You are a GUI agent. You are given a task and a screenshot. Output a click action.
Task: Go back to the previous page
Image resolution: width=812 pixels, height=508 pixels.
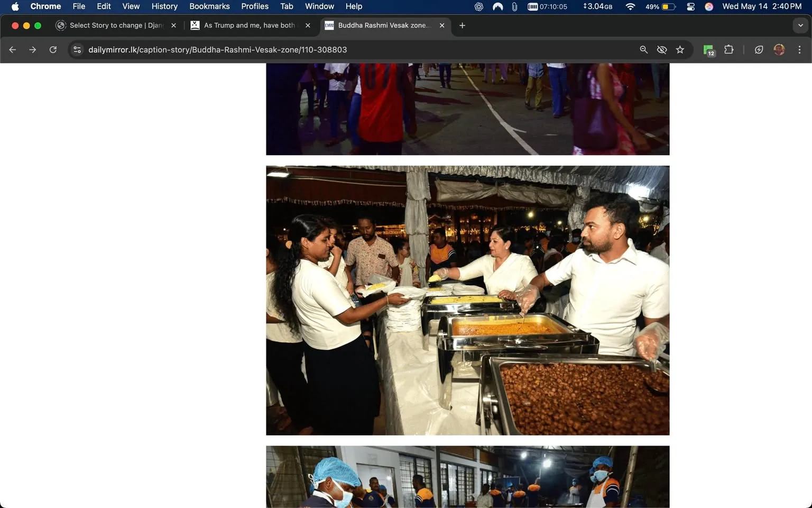click(12, 49)
